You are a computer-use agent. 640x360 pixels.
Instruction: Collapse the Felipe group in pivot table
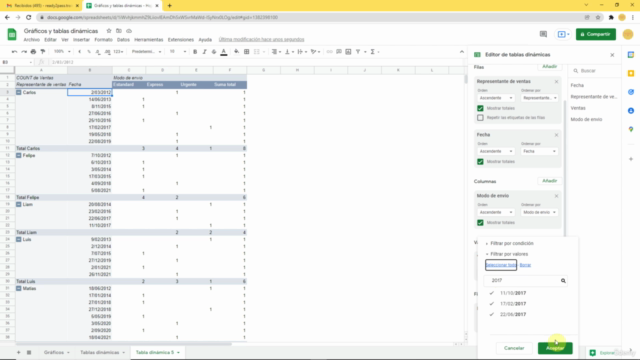point(19,156)
